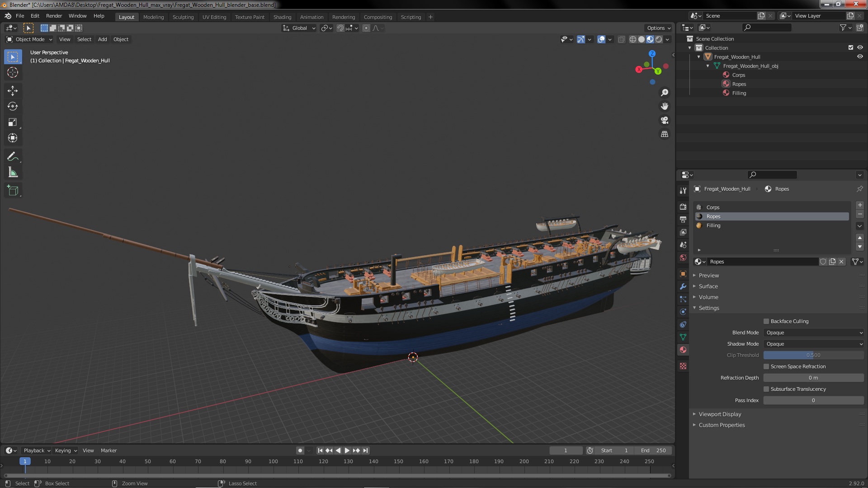The image size is (868, 488).
Task: Open the Blend Mode dropdown
Action: pos(813,333)
